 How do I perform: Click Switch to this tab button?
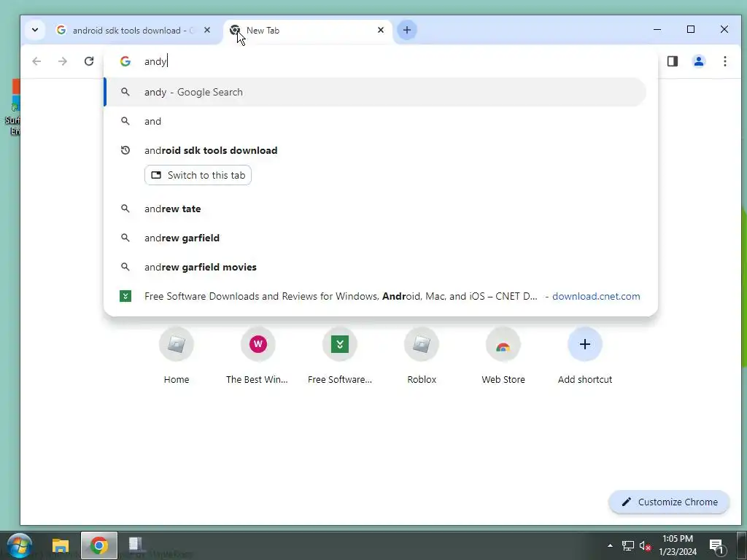(x=198, y=175)
